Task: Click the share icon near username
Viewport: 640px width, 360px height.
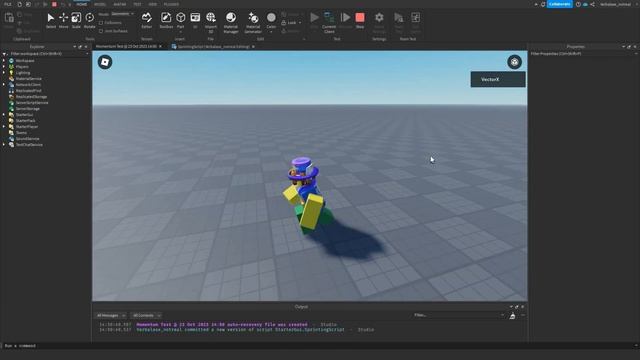Action: tap(592, 4)
